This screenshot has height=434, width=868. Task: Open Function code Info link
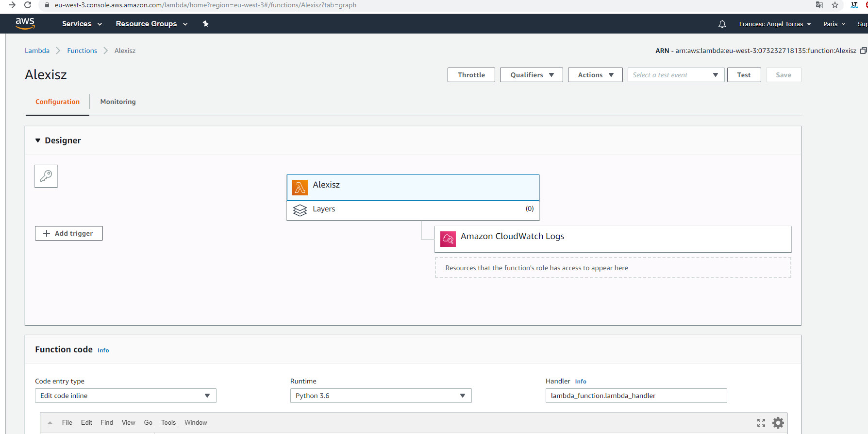click(103, 350)
